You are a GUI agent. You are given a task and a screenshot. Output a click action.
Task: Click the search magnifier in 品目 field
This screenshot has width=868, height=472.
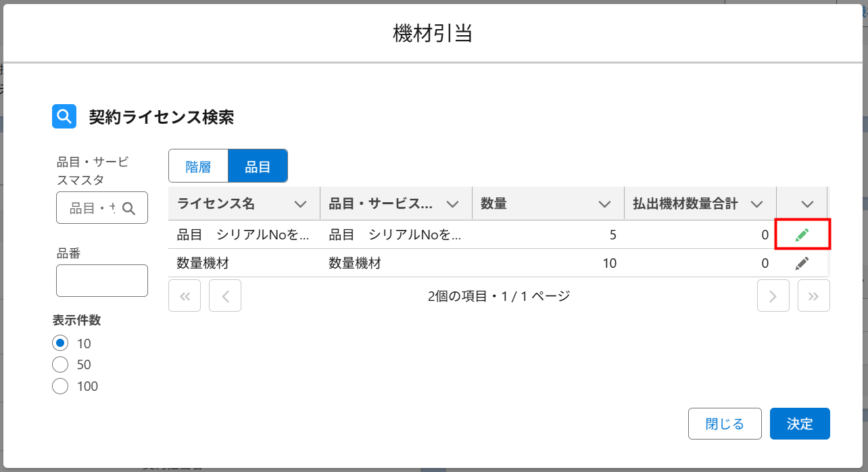(128, 208)
